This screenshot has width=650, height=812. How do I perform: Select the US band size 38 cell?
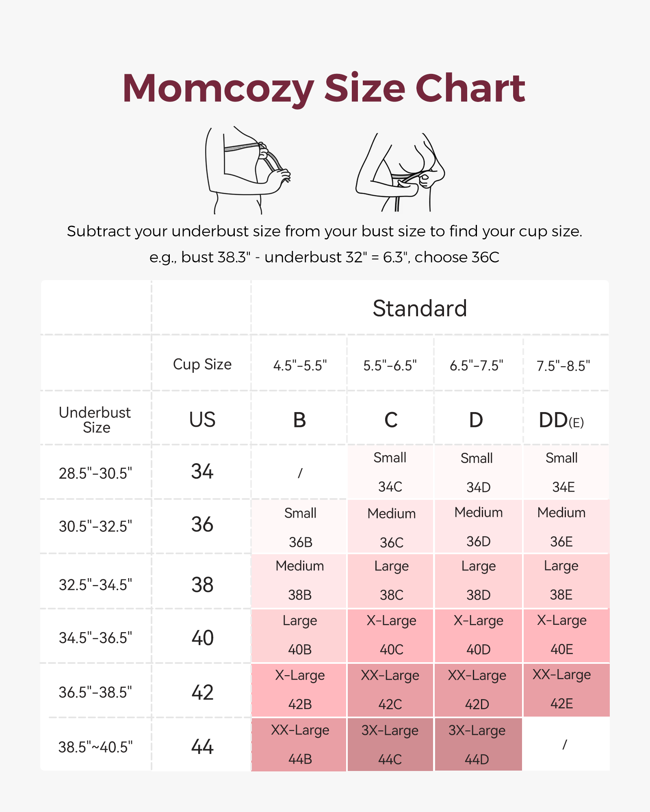(202, 585)
